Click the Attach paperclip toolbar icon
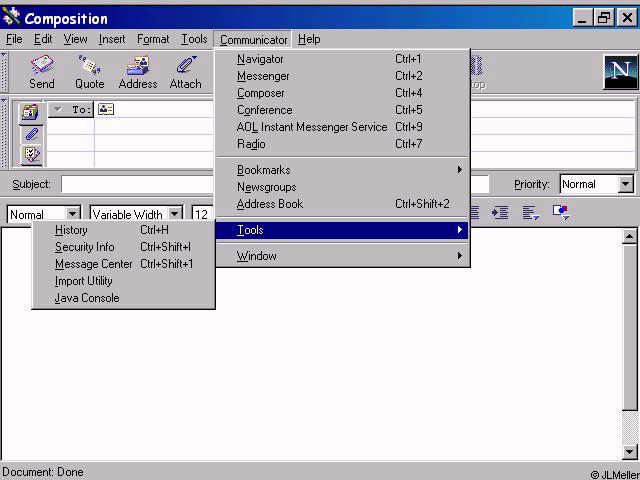 186,72
